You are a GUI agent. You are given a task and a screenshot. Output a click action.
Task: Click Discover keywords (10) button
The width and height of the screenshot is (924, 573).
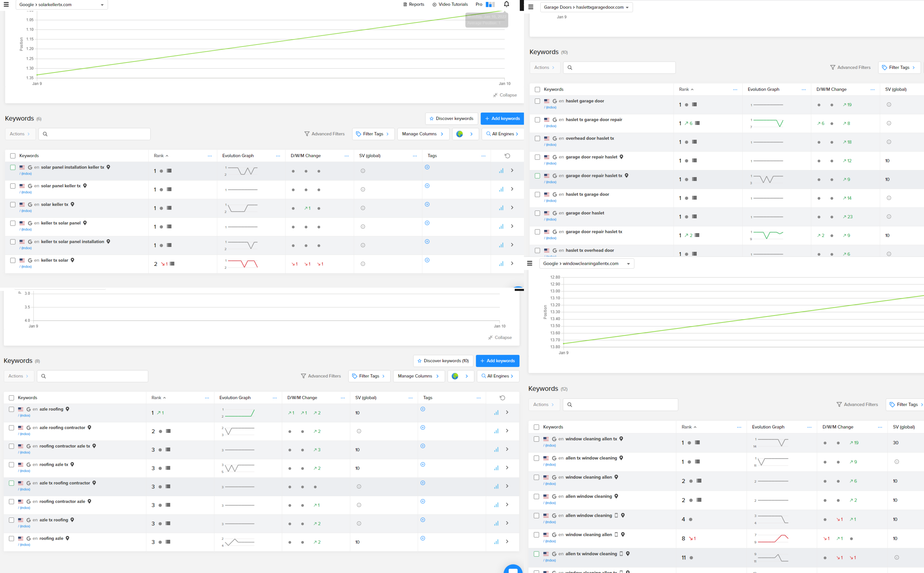(443, 361)
